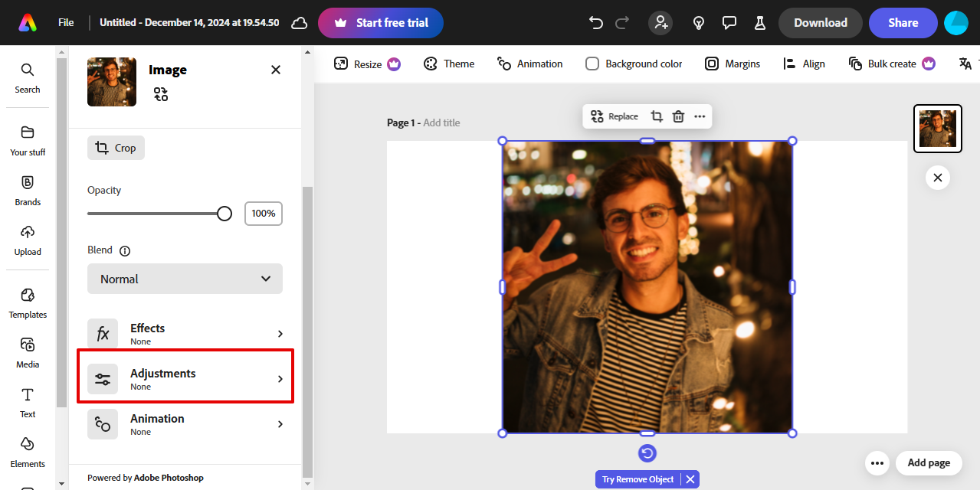
Task: Click the Crop button in panel
Action: [116, 148]
